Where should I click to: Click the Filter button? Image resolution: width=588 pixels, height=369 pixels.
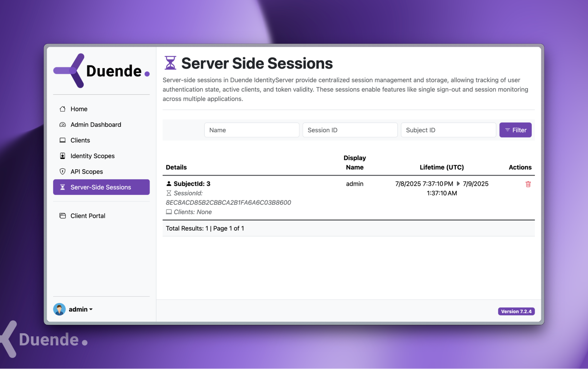pos(515,130)
